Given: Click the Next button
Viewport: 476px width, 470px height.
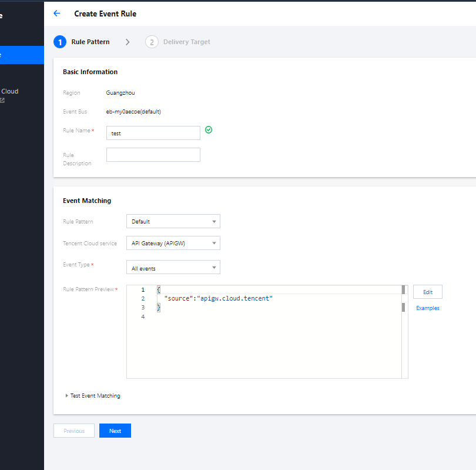Looking at the screenshot, I should [115, 431].
